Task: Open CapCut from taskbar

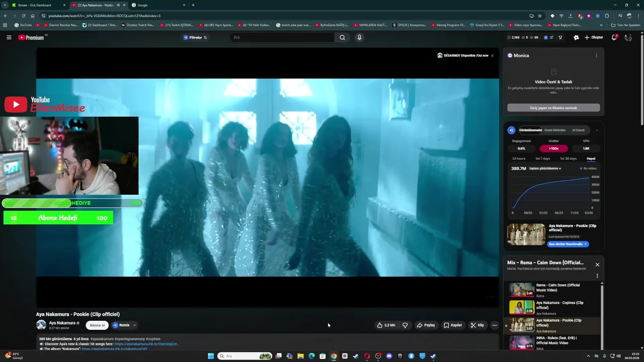Action: pos(345,356)
